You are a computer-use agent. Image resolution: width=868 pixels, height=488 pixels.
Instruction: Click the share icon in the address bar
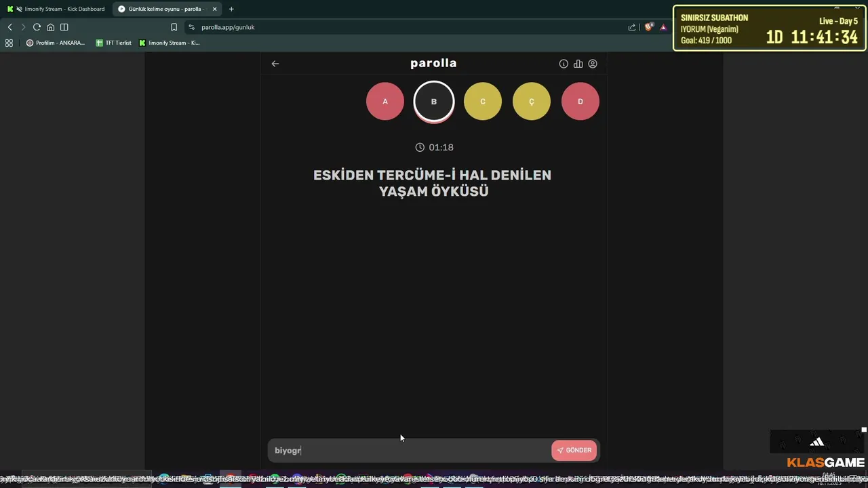(632, 27)
